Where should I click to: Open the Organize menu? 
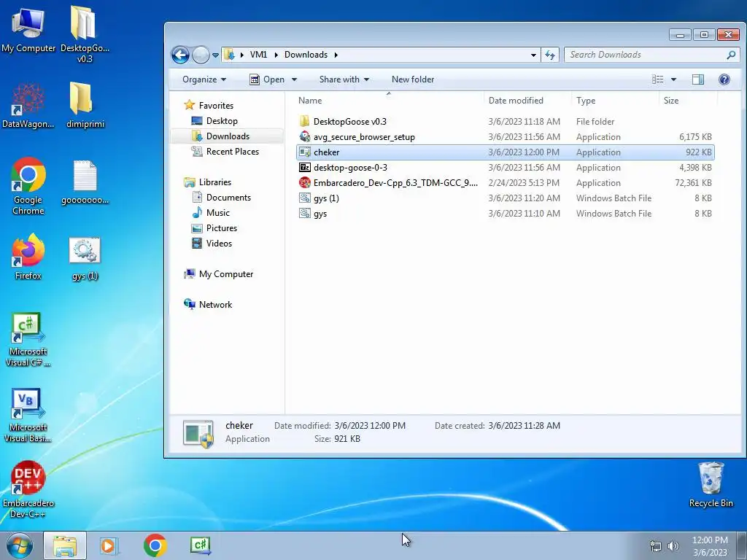204,79
